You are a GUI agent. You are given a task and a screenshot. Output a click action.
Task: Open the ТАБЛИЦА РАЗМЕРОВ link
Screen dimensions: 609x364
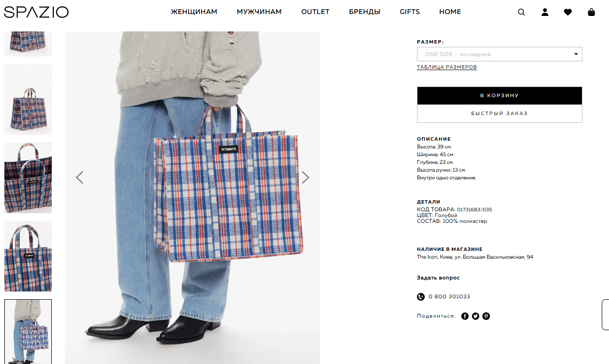click(x=447, y=67)
